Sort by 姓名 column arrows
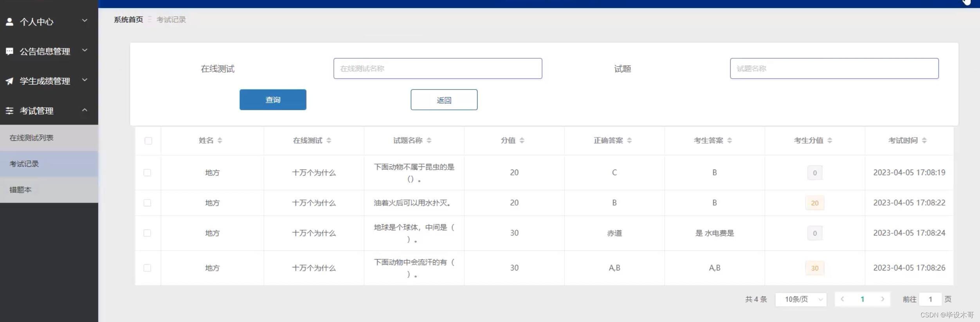Image resolution: width=980 pixels, height=322 pixels. pyautogui.click(x=220, y=141)
